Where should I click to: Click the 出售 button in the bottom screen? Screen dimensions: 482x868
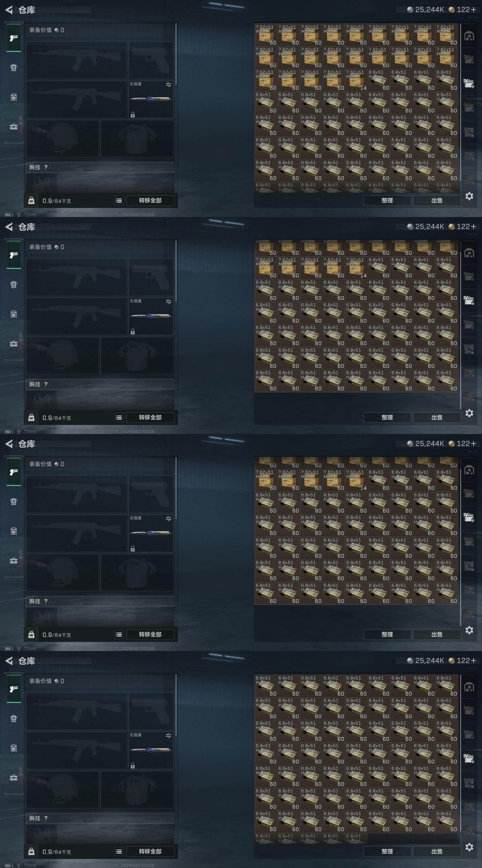[437, 851]
